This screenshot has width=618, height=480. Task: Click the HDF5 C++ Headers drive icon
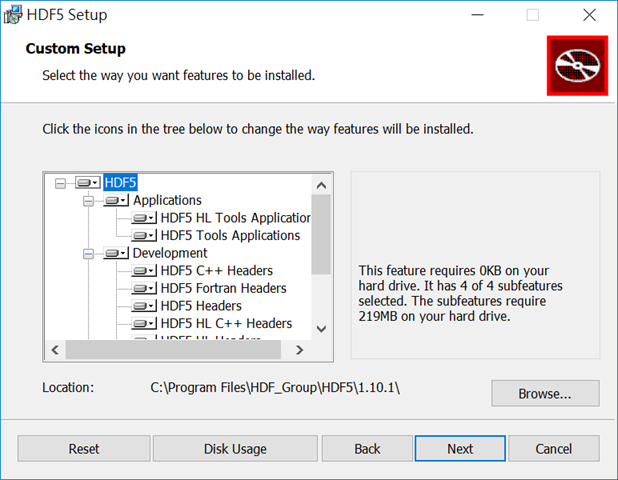(144, 271)
